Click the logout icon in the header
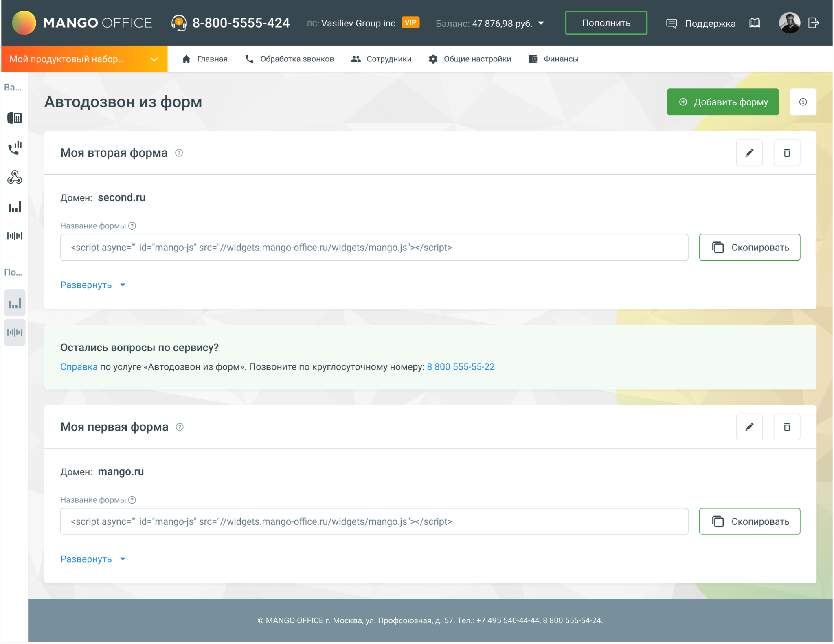This screenshot has width=834, height=644. (x=813, y=23)
